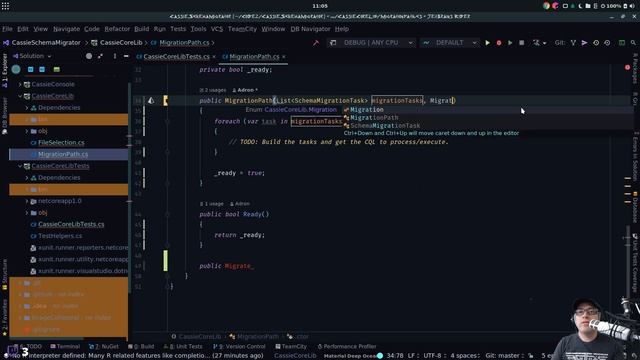
Task: Open the GNOME Activities grid icon
Action: [x=5, y=6]
